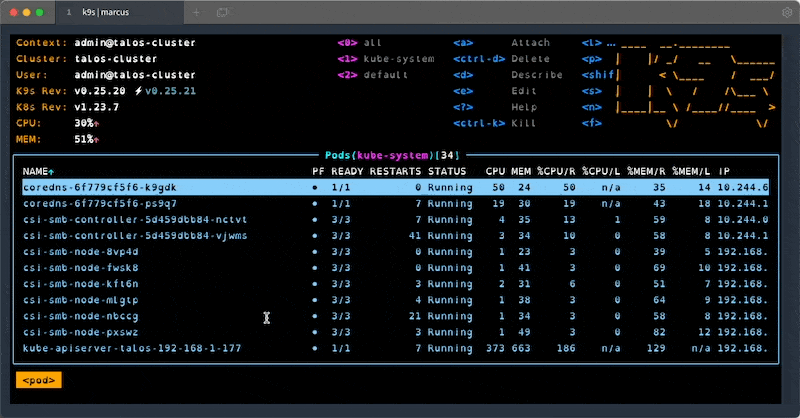800x418 pixels.
Task: Click lightning icon beside v0.25.21
Action: 138,91
